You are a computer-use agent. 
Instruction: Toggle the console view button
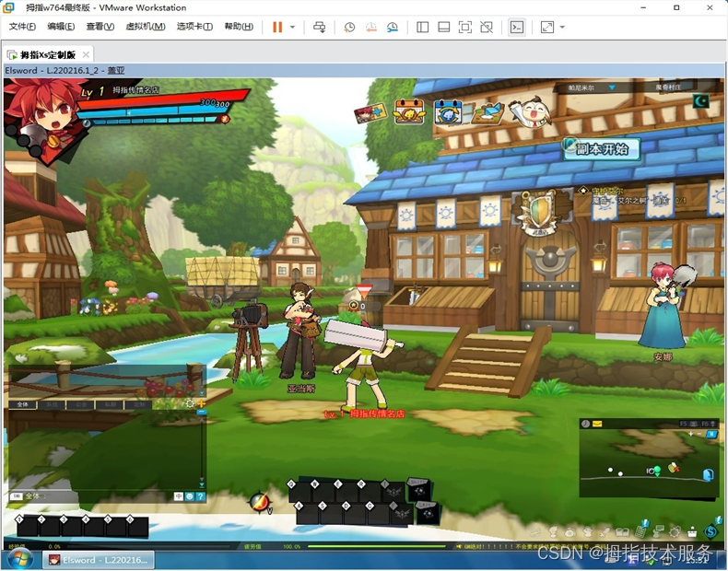click(517, 27)
